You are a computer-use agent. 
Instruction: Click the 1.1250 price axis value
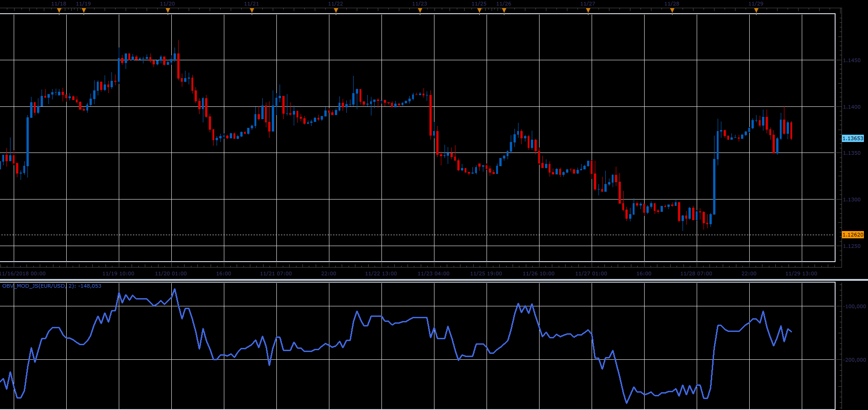tap(852, 246)
